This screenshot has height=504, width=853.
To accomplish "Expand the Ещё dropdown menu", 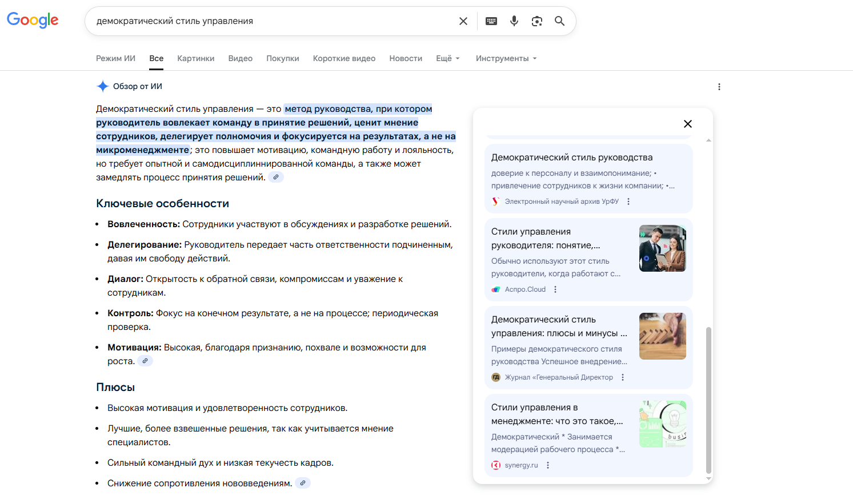I will [447, 58].
